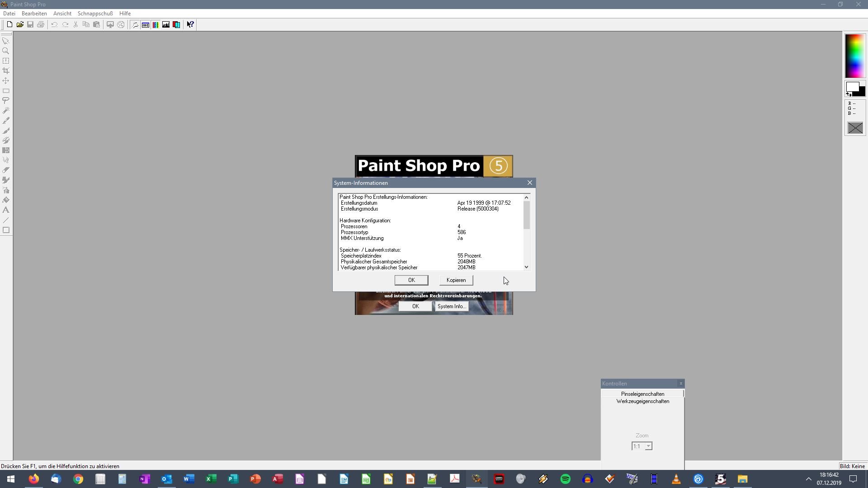868x488 pixels.
Task: Open a file via folder icon
Action: pos(20,25)
